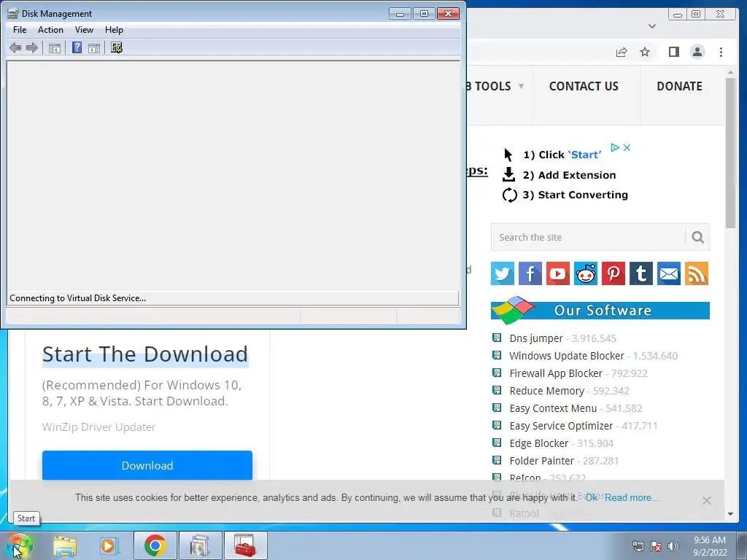Click the search magnifier button
Screen dimensions: 747x560
(x=697, y=237)
